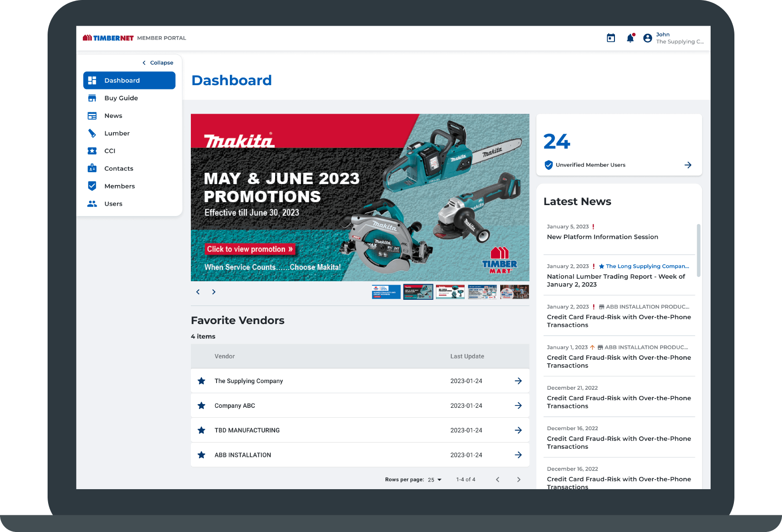Open December 21 Credit Card Fraud-Risk article
782x532 pixels.
coord(619,402)
